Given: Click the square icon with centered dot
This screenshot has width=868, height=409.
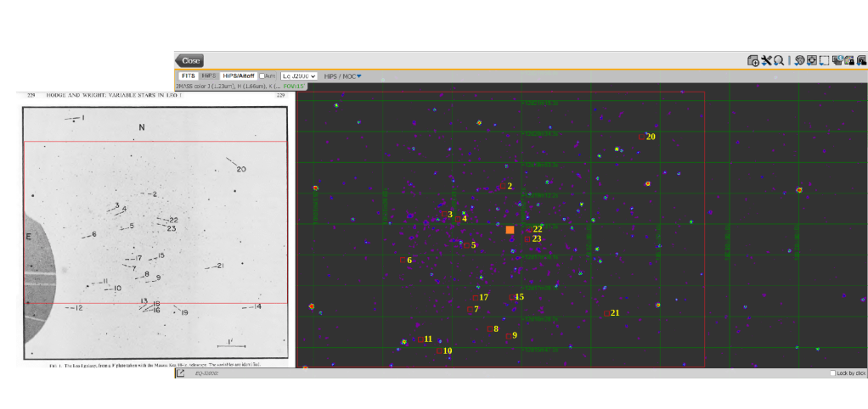Looking at the screenshot, I should (x=812, y=60).
